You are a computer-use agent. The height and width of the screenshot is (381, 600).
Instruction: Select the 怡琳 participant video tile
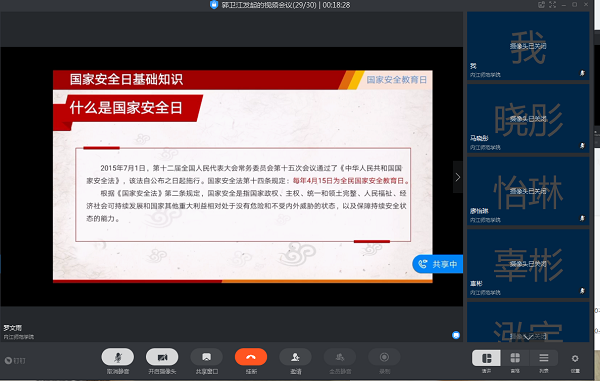[528, 191]
